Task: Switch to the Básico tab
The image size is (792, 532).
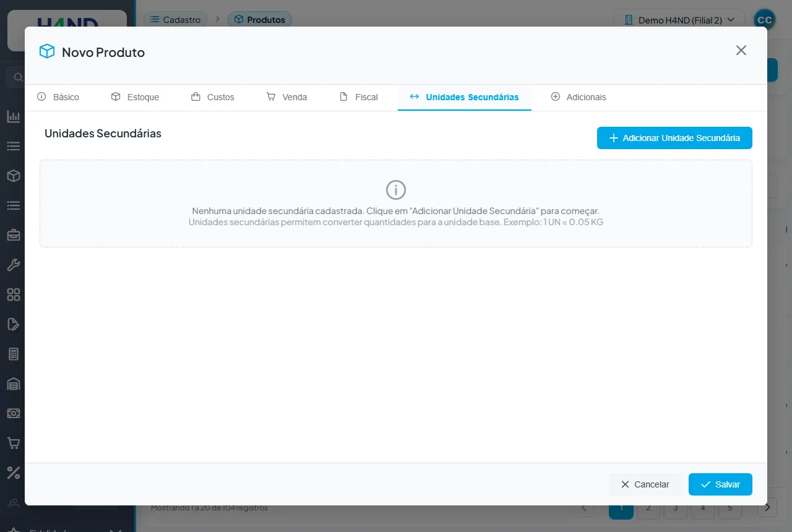Action: coord(58,97)
